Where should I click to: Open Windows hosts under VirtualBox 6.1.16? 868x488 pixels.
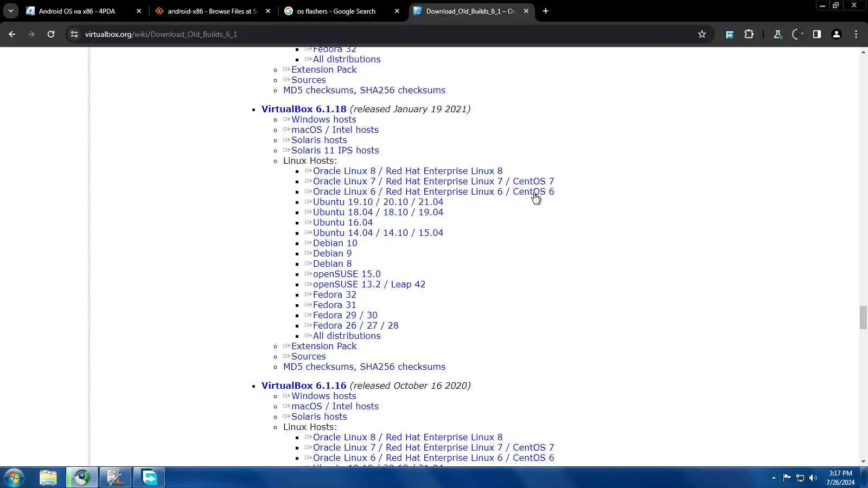(324, 396)
